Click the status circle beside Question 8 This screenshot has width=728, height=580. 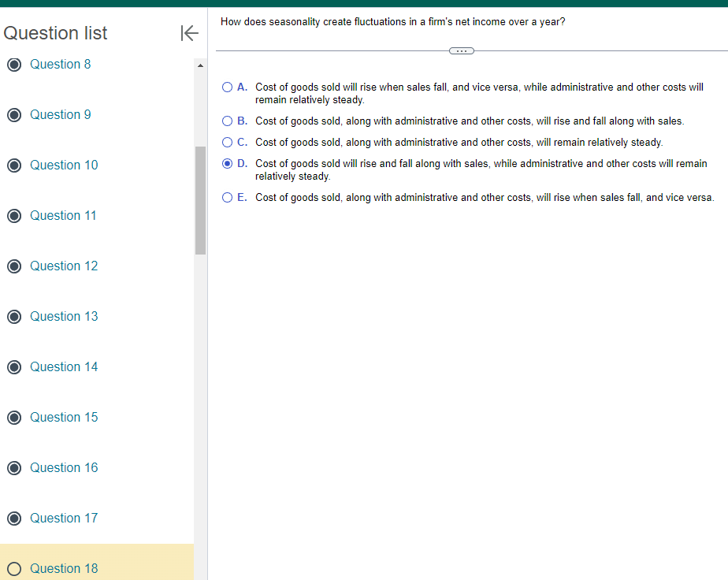pyautogui.click(x=14, y=65)
